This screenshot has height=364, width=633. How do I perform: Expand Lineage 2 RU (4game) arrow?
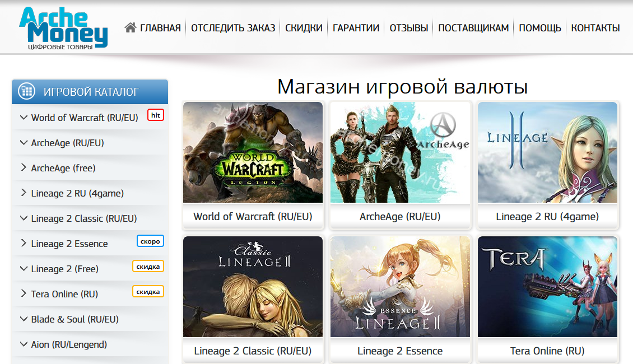(24, 193)
